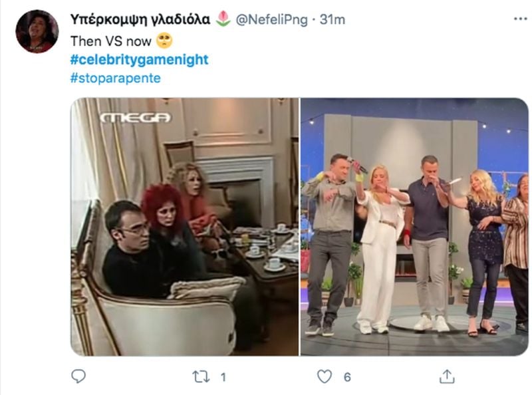Open the round profile avatar
Screen dimensions: 532x395
click(37, 31)
